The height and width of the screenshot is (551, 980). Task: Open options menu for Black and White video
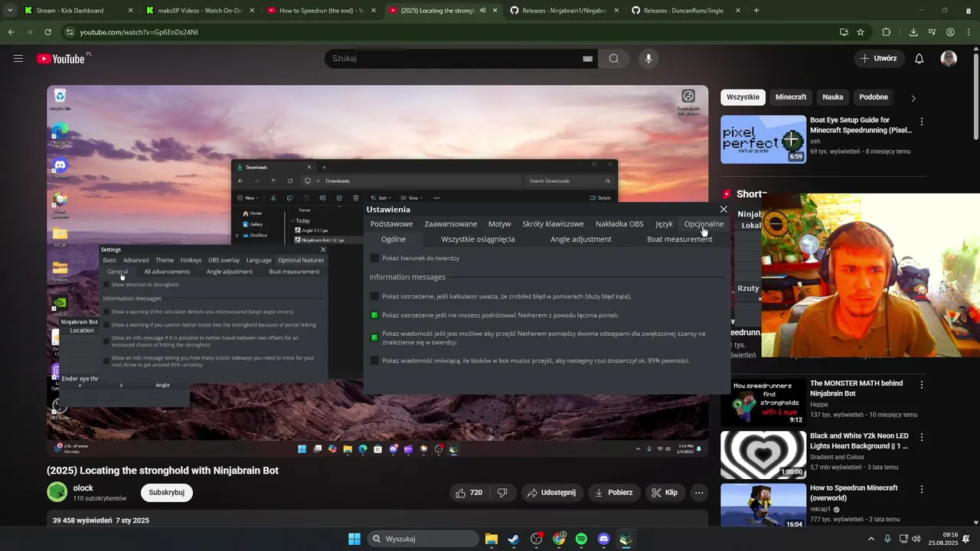point(922,437)
